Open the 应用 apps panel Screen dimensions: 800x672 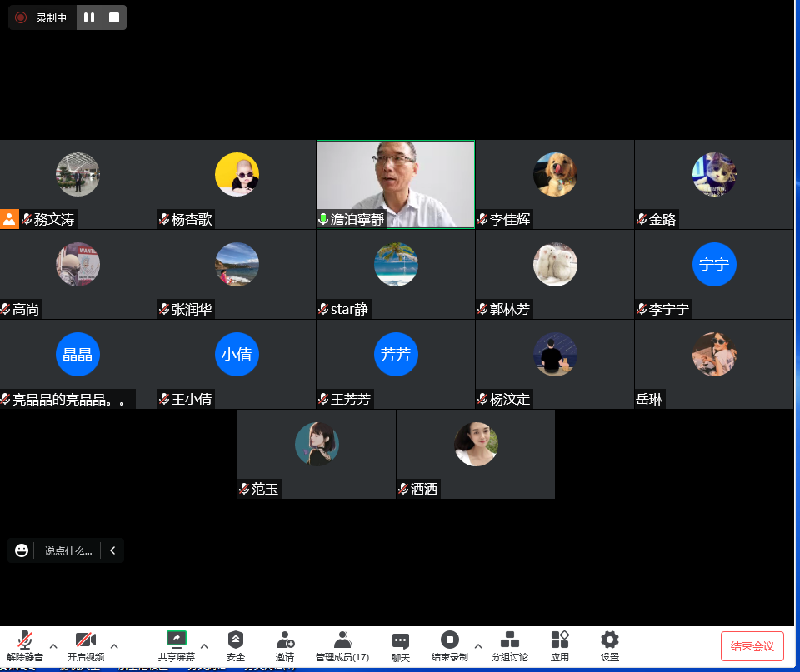click(x=560, y=645)
